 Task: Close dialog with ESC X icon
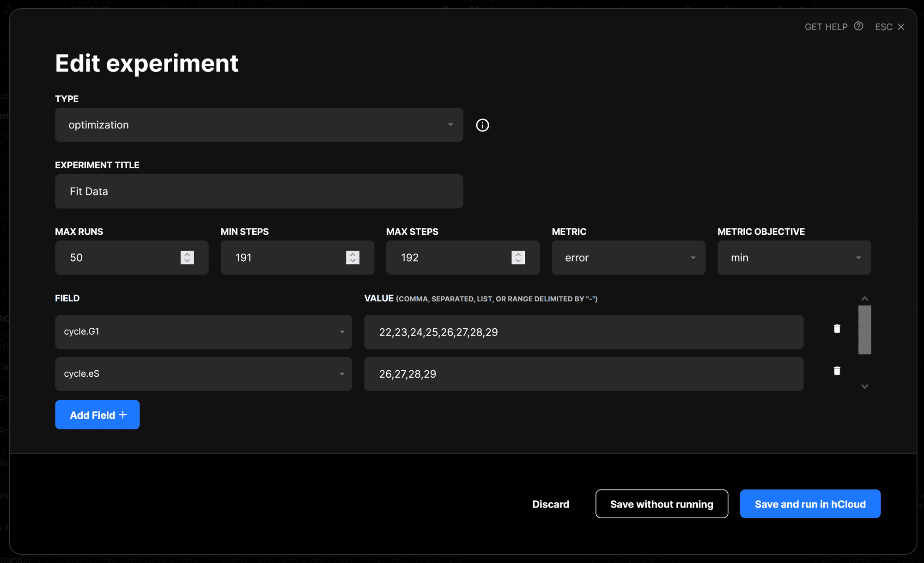click(901, 27)
